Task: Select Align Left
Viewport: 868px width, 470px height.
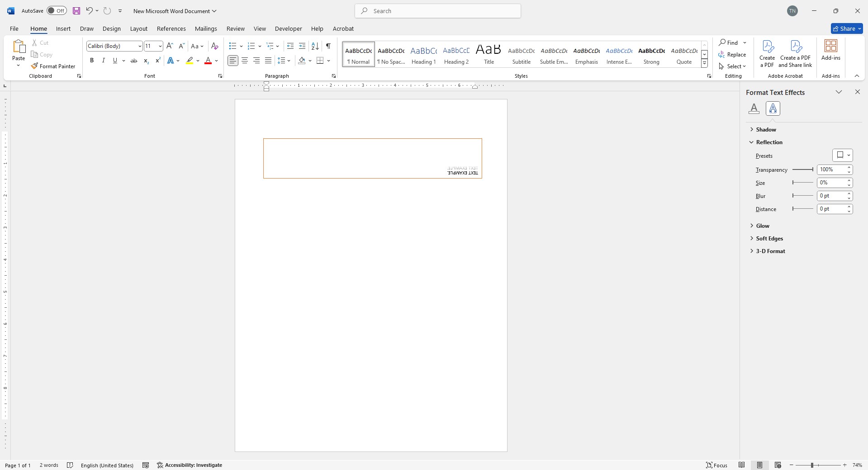Action: (233, 61)
